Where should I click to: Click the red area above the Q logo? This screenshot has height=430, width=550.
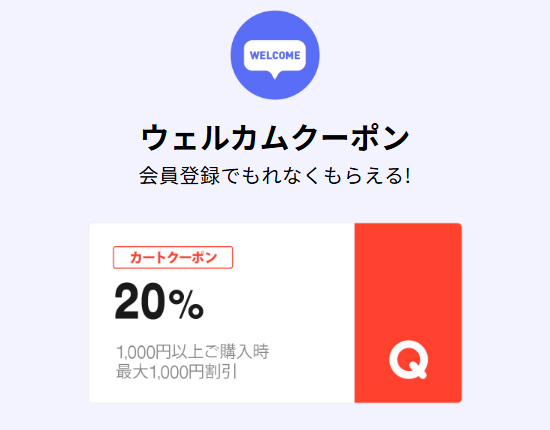[408, 281]
